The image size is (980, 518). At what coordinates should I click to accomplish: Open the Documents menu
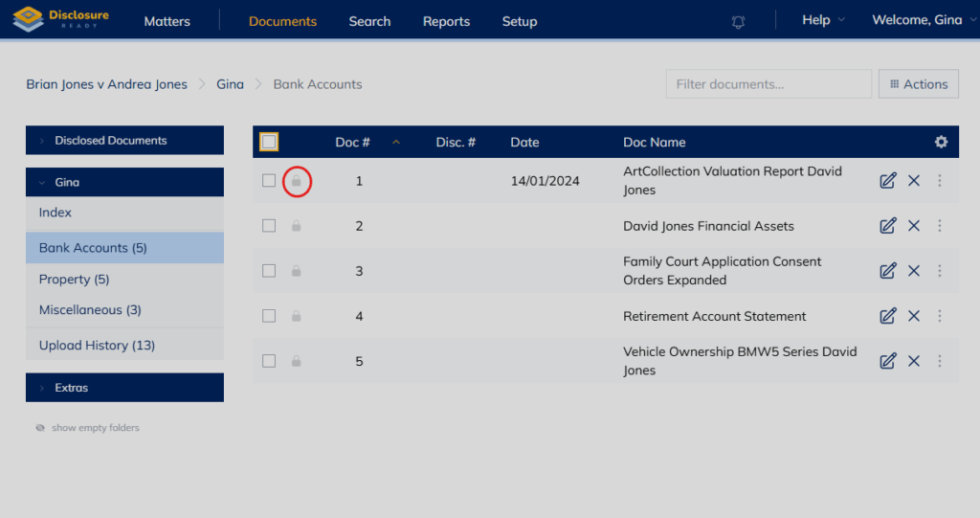[282, 21]
